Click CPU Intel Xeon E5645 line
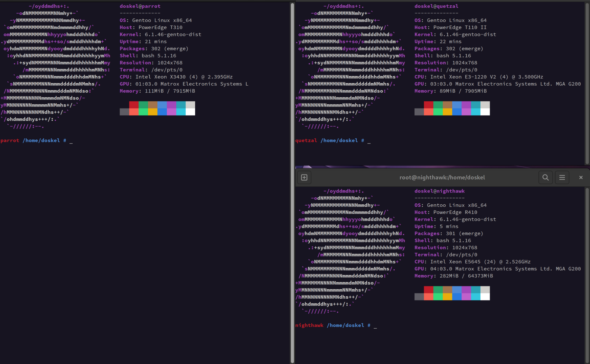 (473, 262)
